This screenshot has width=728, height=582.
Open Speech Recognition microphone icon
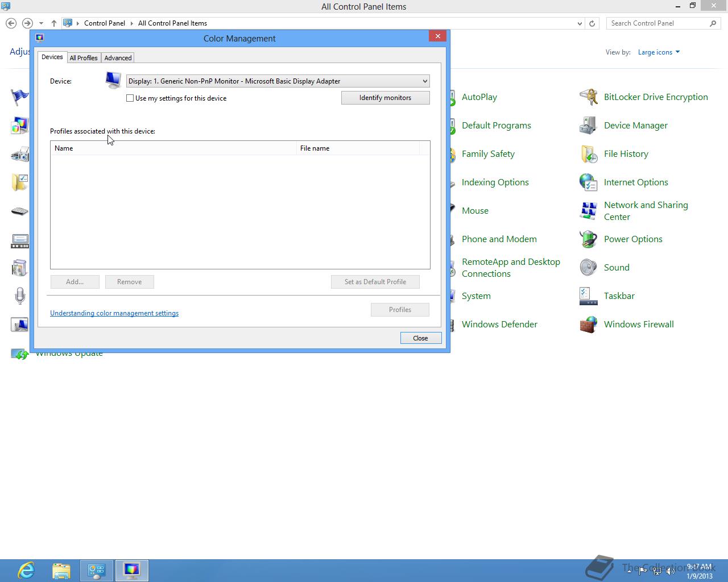point(19,296)
